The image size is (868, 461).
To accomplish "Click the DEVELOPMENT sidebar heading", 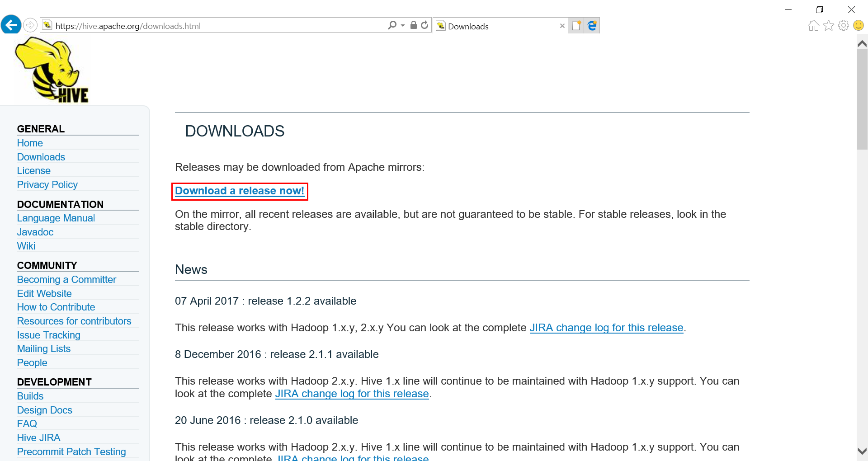I will (54, 382).
